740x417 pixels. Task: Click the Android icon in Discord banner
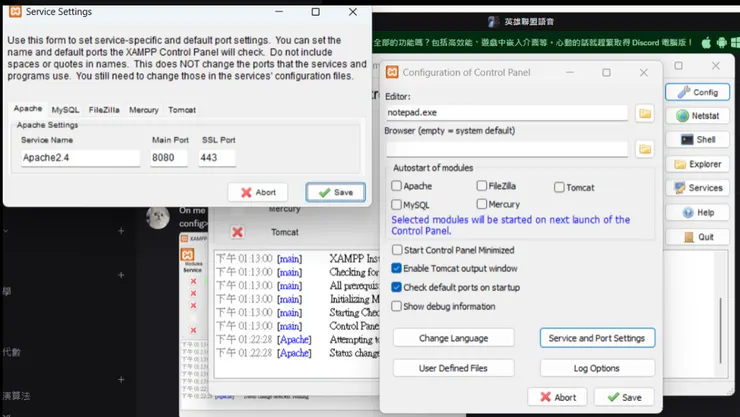coord(722,42)
